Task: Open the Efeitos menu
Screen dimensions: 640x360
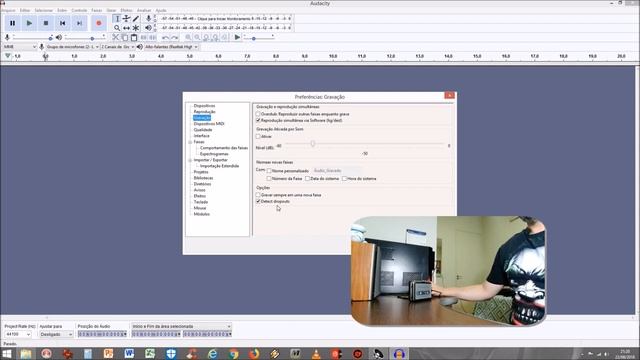Action: coord(126,10)
